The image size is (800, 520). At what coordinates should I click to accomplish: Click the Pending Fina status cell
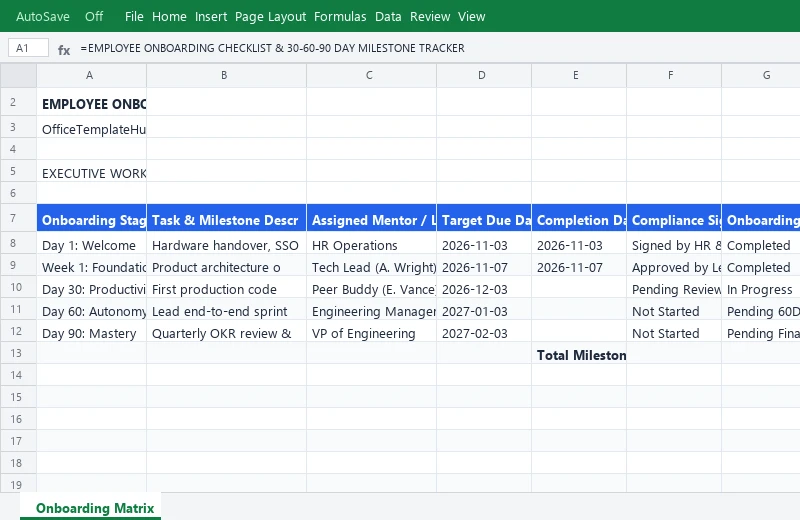(x=761, y=333)
